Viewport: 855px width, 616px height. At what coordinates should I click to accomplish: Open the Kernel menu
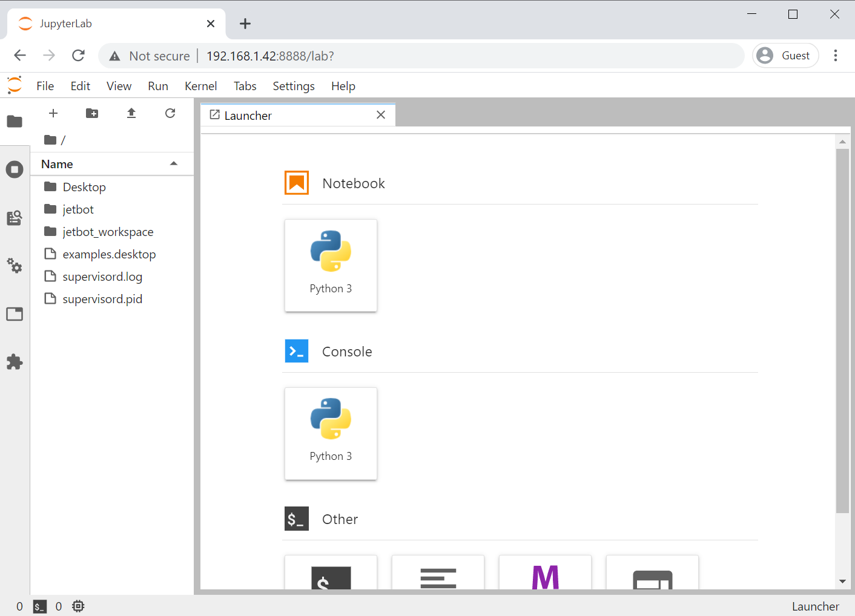201,86
